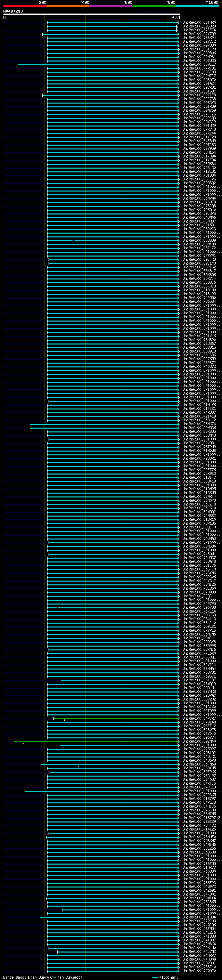This screenshot has width=222, height=980.
Task: Click the purple ~60% identity legend segment
Action: [111, 6]
